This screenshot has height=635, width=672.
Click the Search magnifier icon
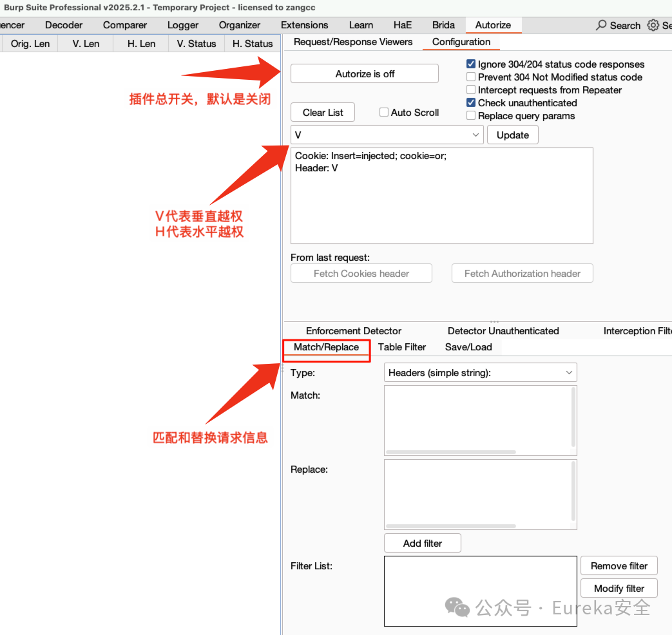pyautogui.click(x=601, y=25)
